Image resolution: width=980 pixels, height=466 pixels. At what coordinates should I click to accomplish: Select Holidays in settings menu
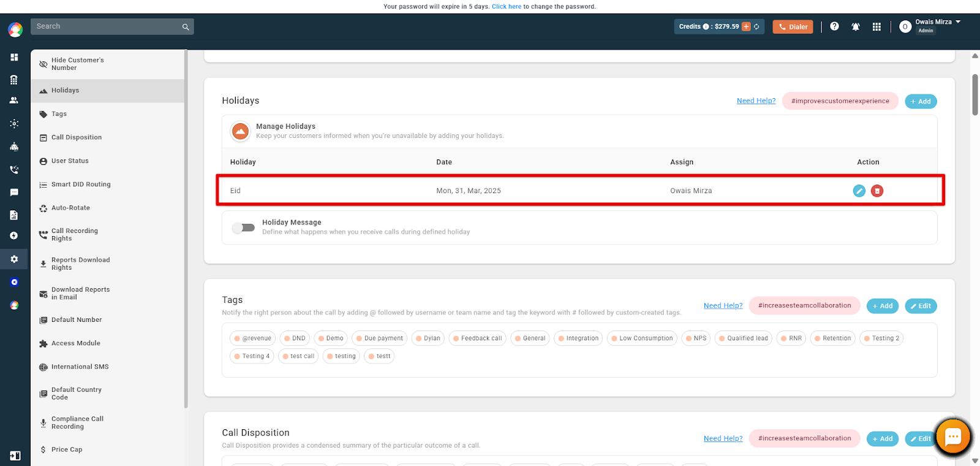coord(108,91)
